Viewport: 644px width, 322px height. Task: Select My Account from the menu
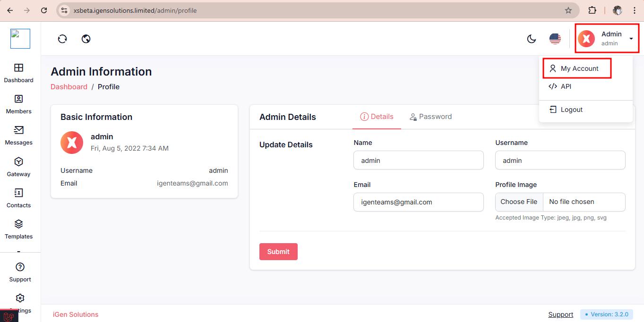579,68
